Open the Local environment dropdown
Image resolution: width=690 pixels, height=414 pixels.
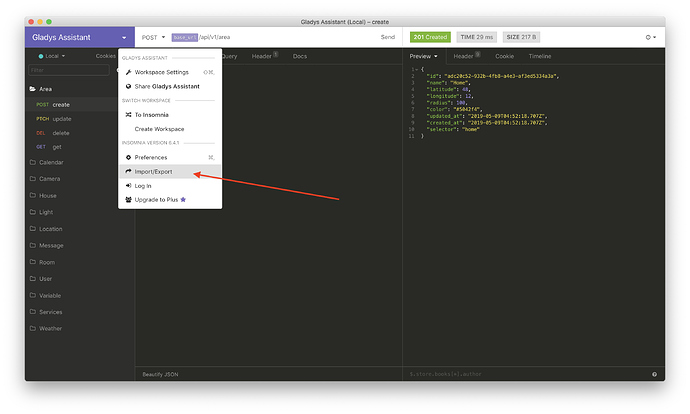coord(52,56)
